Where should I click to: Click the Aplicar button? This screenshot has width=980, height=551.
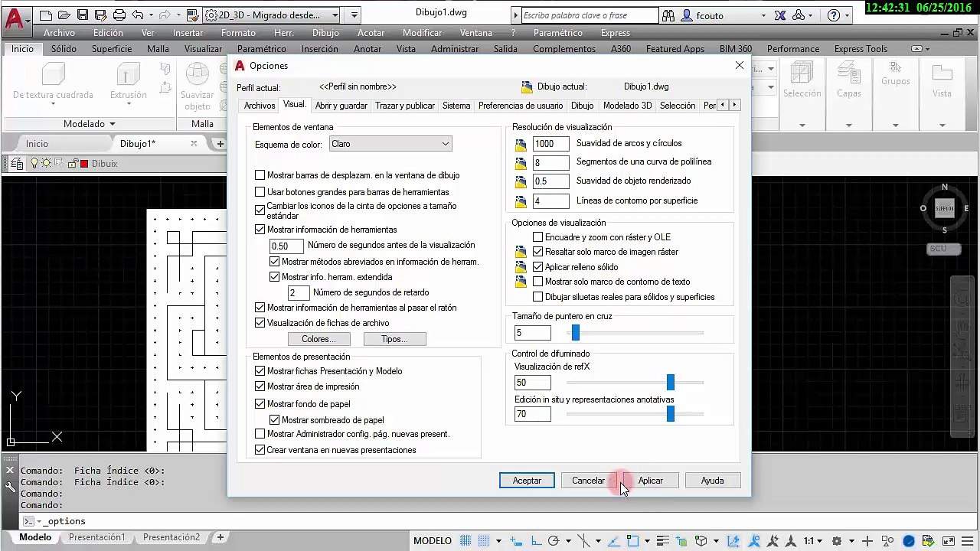(651, 481)
